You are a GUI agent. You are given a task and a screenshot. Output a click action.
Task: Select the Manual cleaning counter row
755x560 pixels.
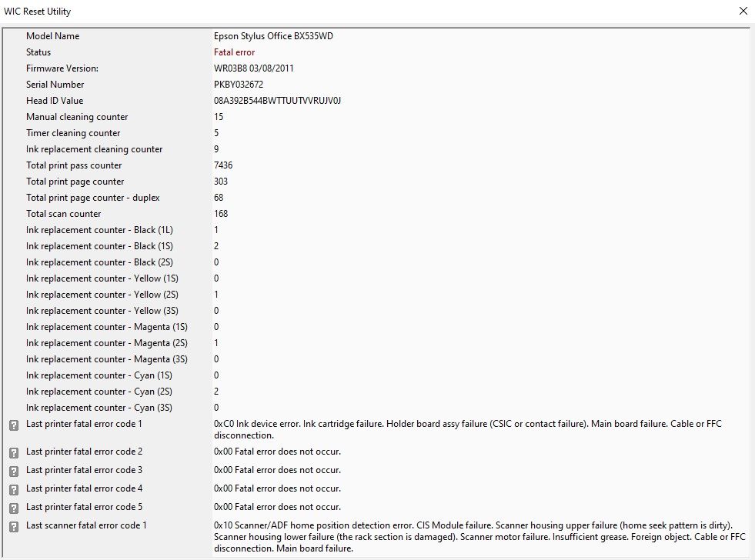click(376, 117)
